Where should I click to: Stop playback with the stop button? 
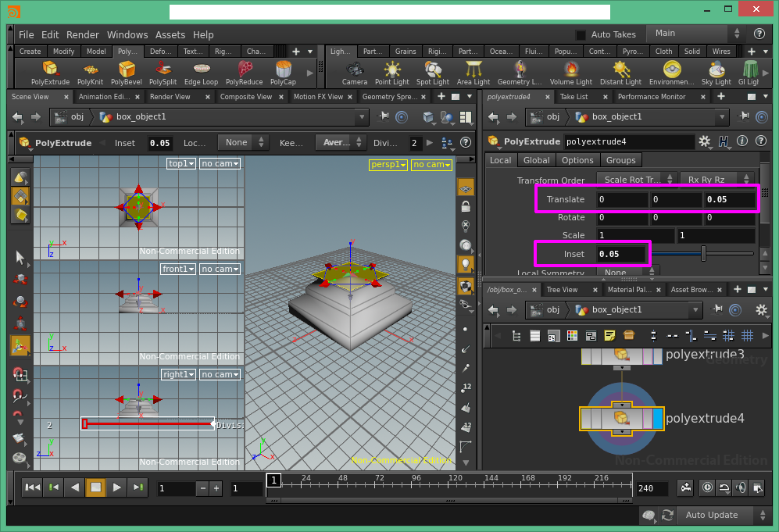point(95,487)
